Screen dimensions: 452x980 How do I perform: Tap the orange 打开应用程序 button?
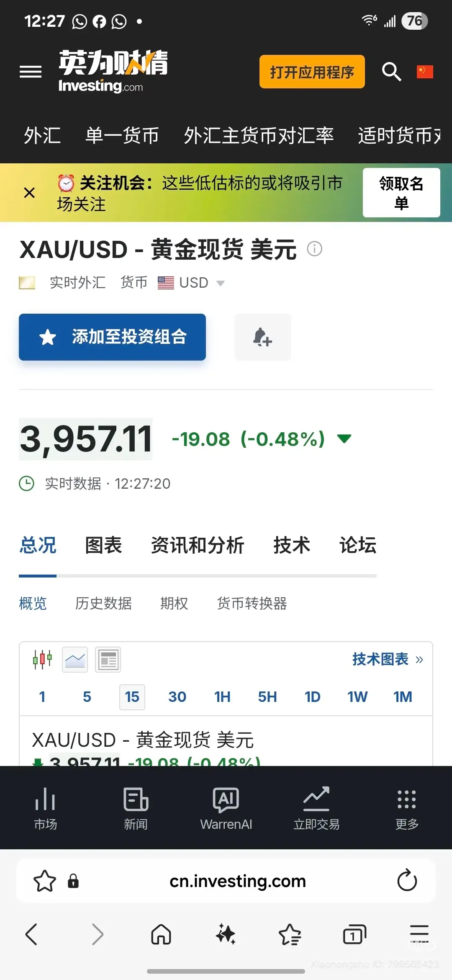312,72
